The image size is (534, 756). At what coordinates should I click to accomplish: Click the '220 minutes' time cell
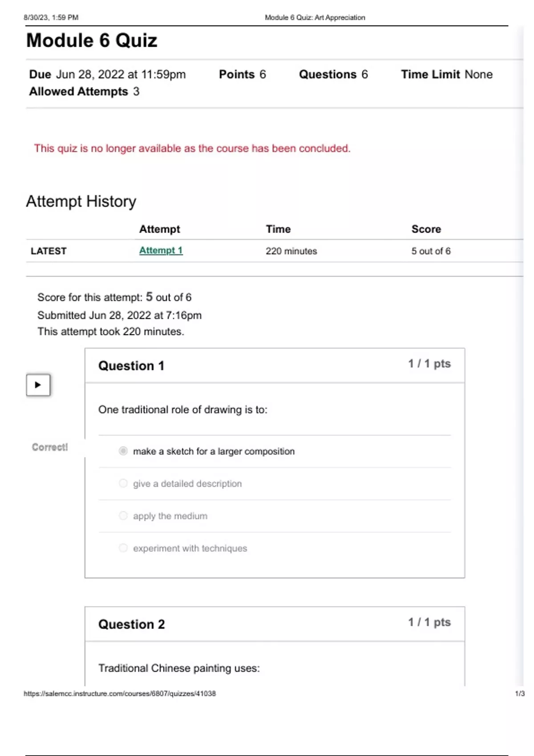(291, 251)
